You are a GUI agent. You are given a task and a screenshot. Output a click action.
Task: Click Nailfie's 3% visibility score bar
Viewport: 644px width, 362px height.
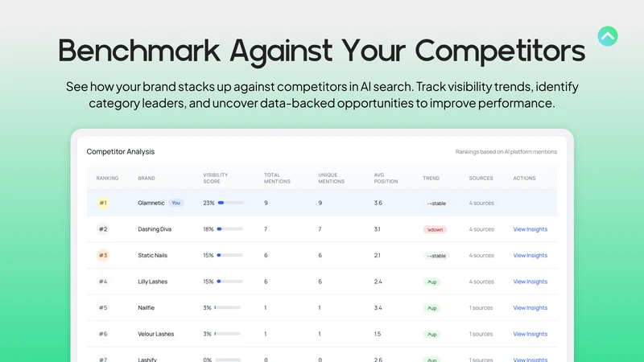click(227, 308)
